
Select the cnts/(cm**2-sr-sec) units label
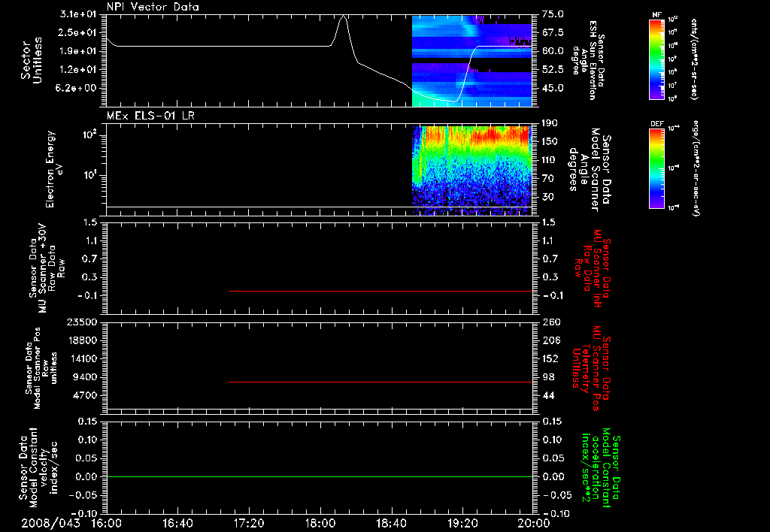click(x=694, y=59)
